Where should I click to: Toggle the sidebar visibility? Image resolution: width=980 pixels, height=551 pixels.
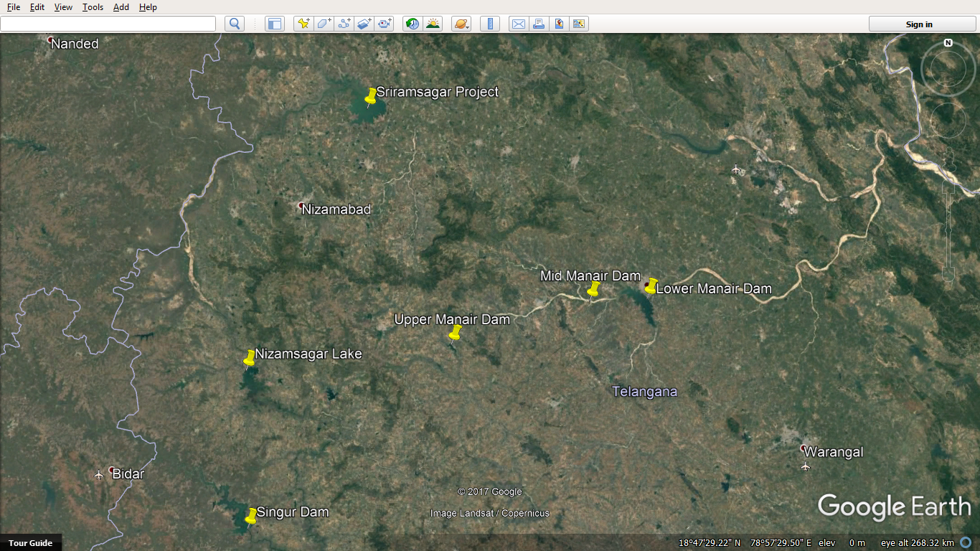[x=273, y=23]
